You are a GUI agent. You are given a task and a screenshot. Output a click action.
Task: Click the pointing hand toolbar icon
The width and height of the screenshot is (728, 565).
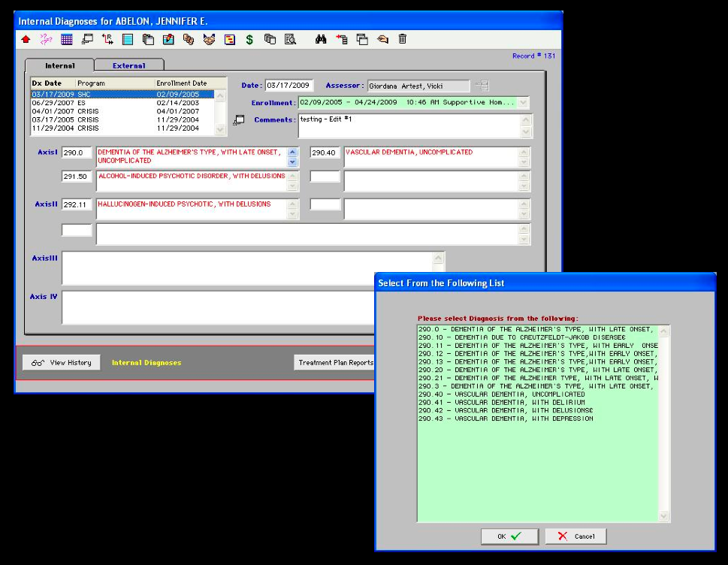(x=382, y=40)
